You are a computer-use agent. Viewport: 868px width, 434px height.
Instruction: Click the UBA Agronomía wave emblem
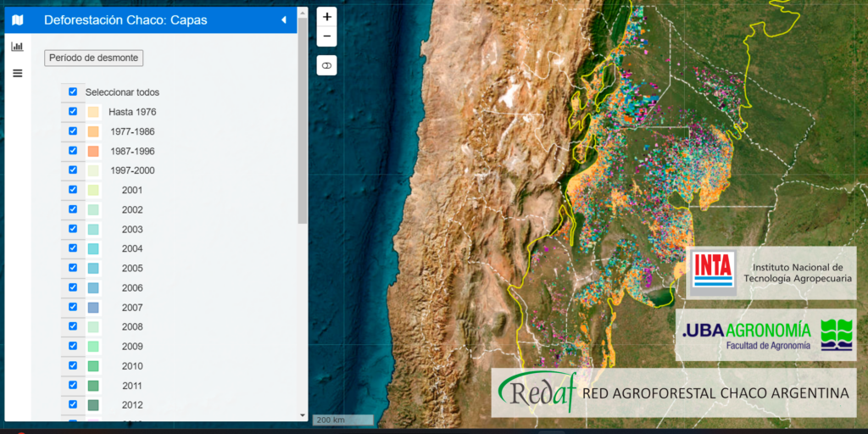pos(837,335)
